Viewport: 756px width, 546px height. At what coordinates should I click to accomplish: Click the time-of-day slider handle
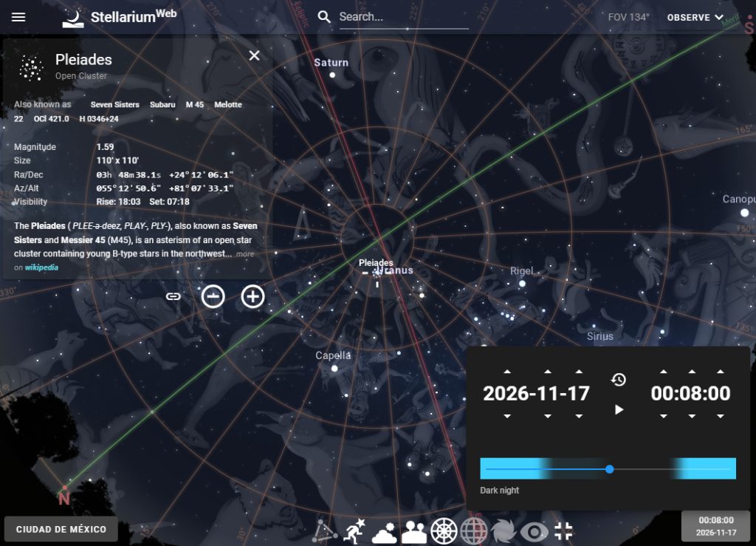(x=610, y=469)
